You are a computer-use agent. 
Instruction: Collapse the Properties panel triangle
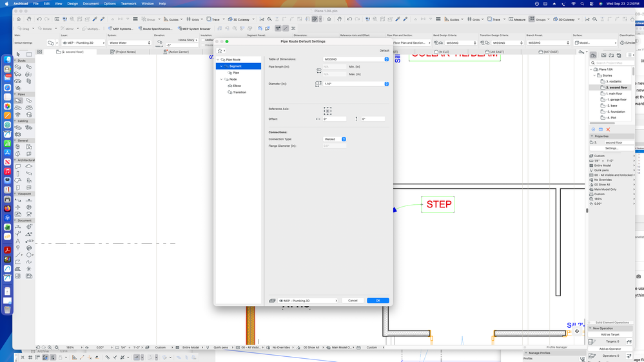[x=592, y=137]
